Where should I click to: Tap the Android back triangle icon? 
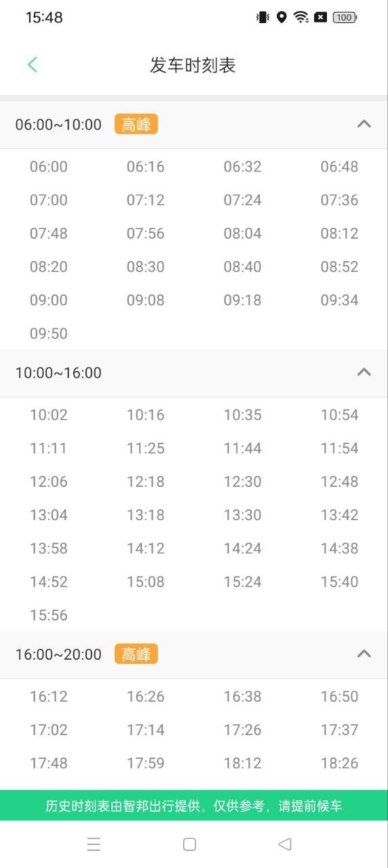(285, 844)
